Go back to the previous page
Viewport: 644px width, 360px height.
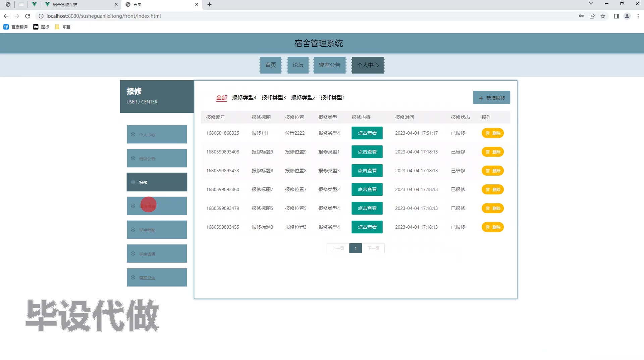[x=6, y=16]
